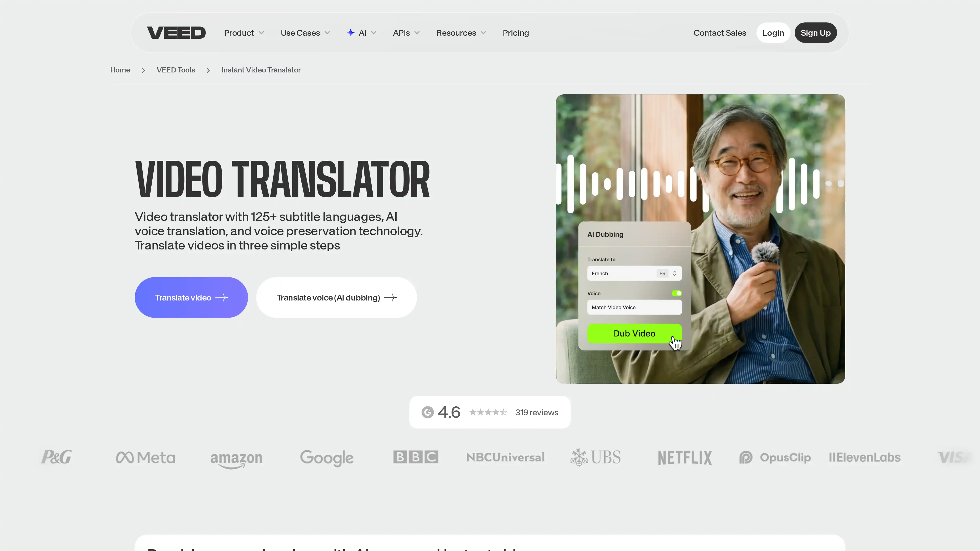This screenshot has width=980, height=551.
Task: Click the Meta logo
Action: coord(145,457)
